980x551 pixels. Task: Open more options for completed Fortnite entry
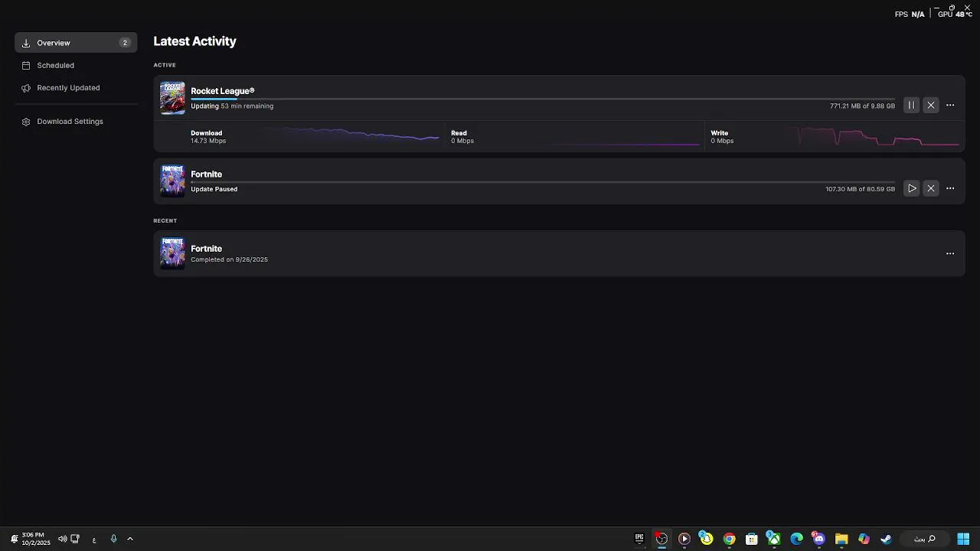pos(950,253)
